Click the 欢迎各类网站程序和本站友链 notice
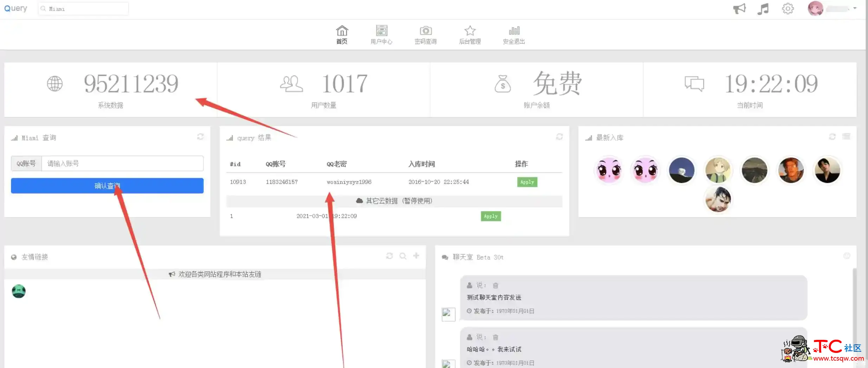The height and width of the screenshot is (368, 868). (x=215, y=274)
